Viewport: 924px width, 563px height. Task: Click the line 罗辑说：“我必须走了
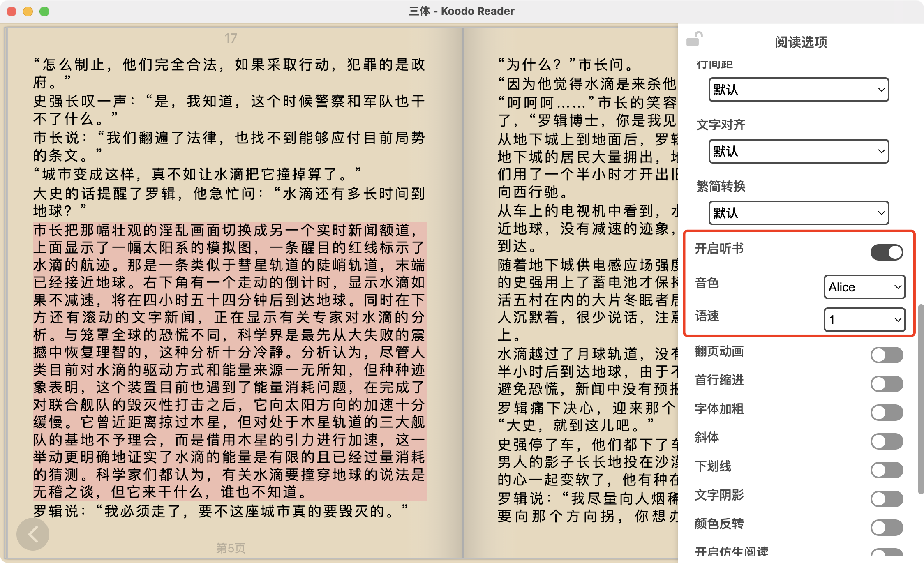[x=221, y=511]
